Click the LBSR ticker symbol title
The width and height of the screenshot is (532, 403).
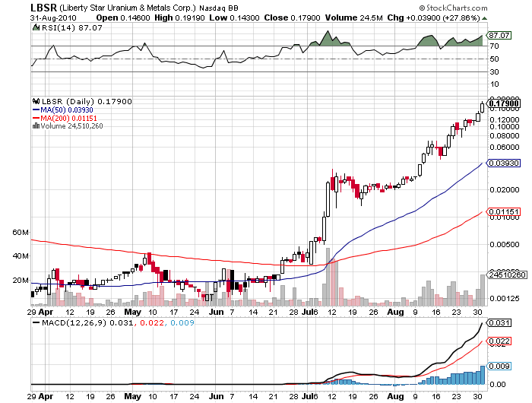[x=43, y=8]
